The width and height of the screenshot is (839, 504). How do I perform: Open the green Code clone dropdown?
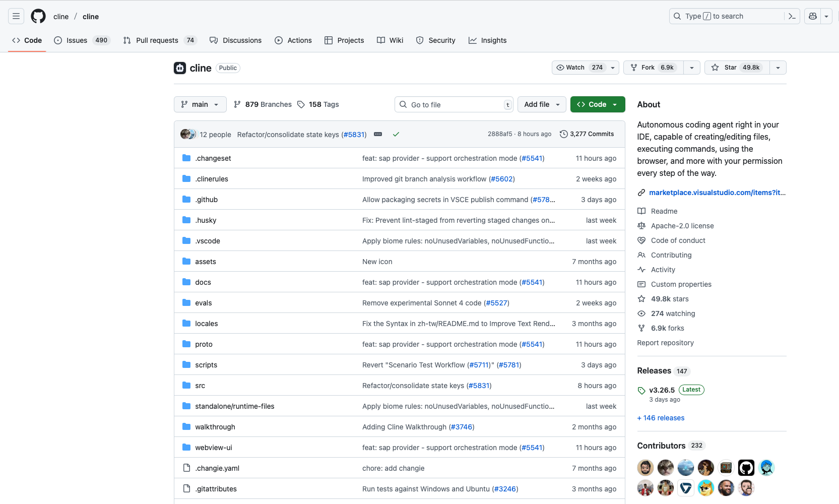coord(598,104)
